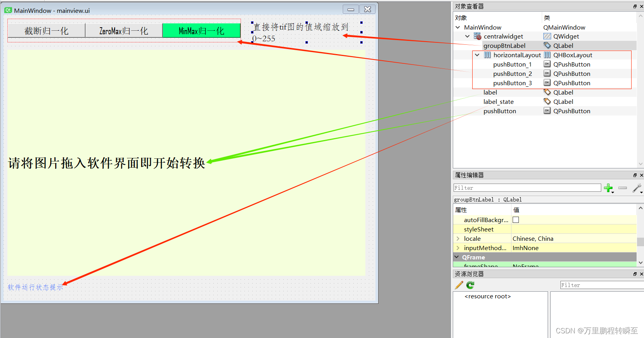Select the styleSheet property row

545,229
